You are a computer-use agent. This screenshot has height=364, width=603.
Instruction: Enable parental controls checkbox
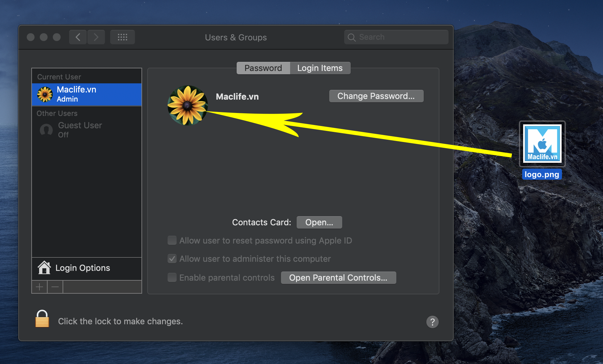coord(172,277)
